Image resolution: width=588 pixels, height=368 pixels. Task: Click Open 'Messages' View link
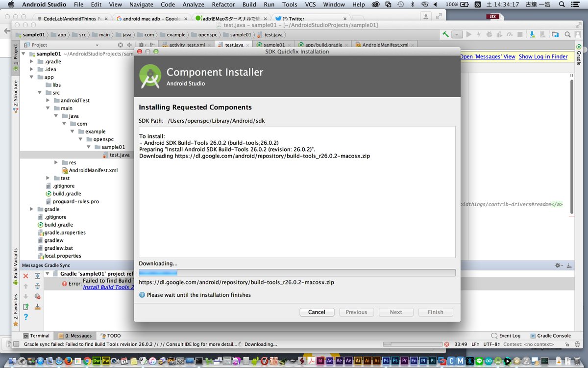[x=488, y=56]
